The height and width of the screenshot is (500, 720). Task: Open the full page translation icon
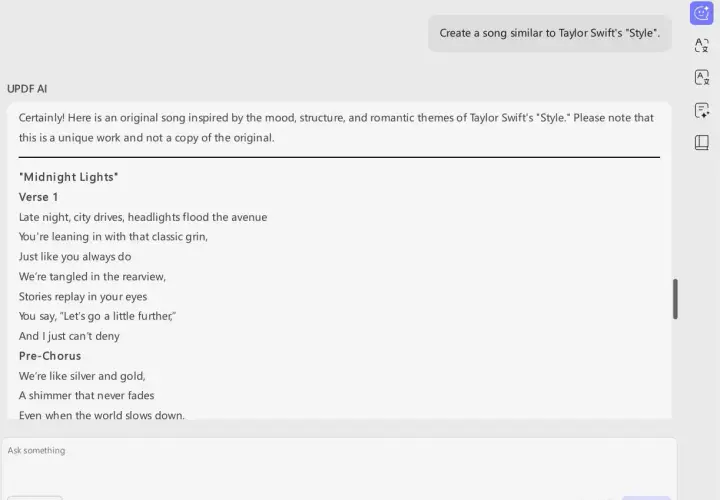click(701, 77)
